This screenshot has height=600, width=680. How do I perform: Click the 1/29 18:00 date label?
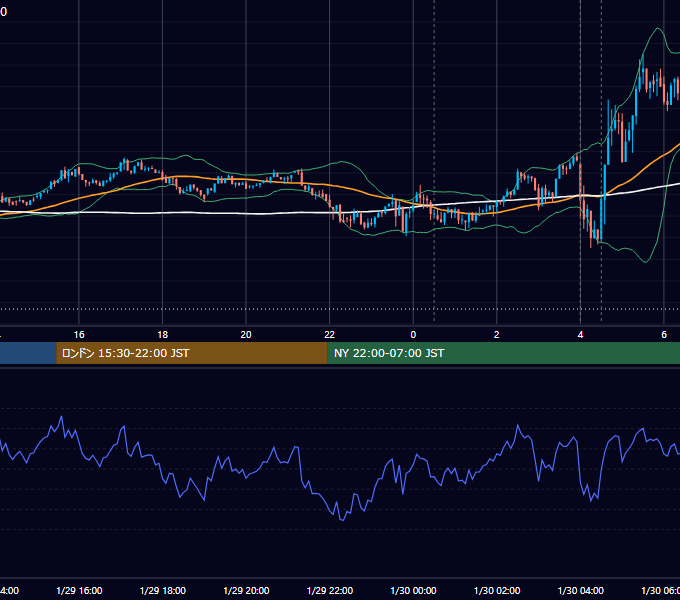[163, 591]
